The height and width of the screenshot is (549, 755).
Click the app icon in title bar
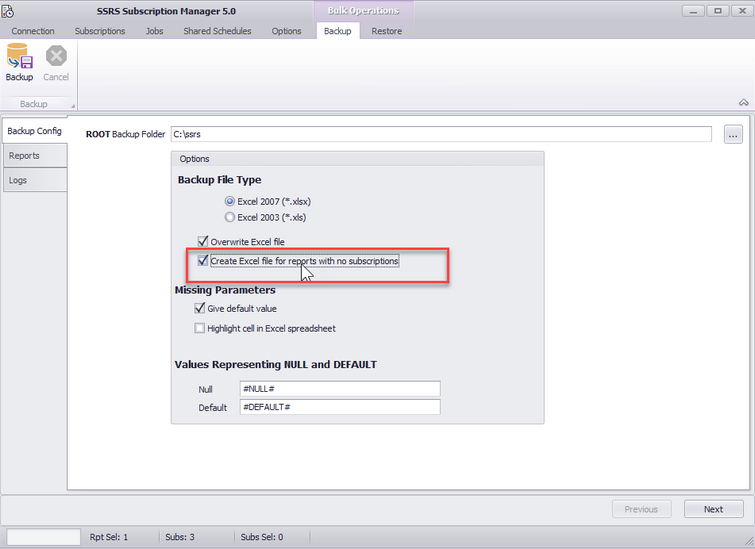9,10
